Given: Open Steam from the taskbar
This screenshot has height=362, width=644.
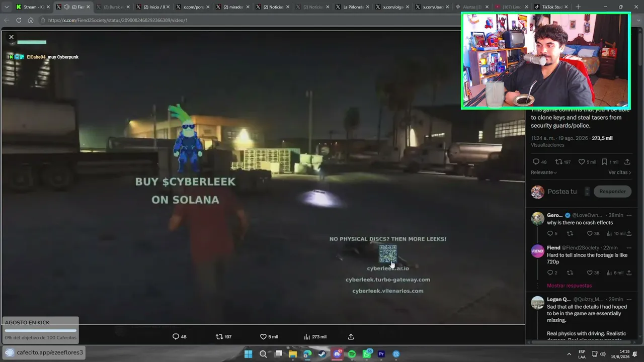Looking at the screenshot, I should (x=322, y=354).
